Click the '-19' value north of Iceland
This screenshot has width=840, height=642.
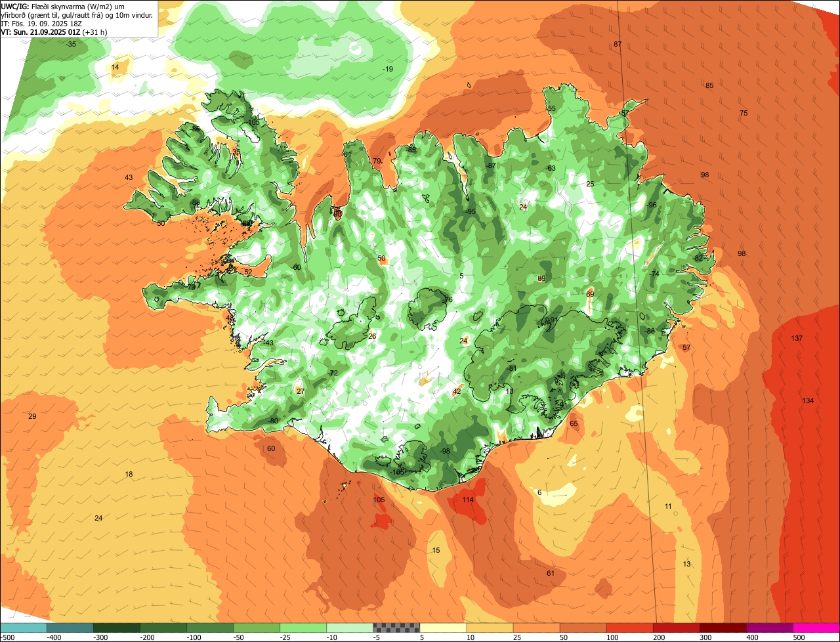pyautogui.click(x=388, y=69)
